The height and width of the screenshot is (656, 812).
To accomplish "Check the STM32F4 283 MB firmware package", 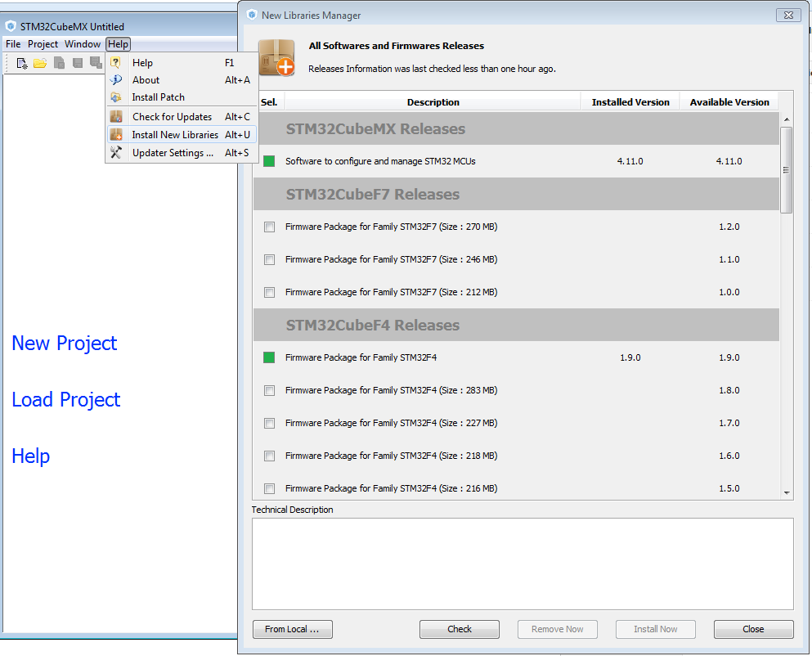I will [x=269, y=390].
